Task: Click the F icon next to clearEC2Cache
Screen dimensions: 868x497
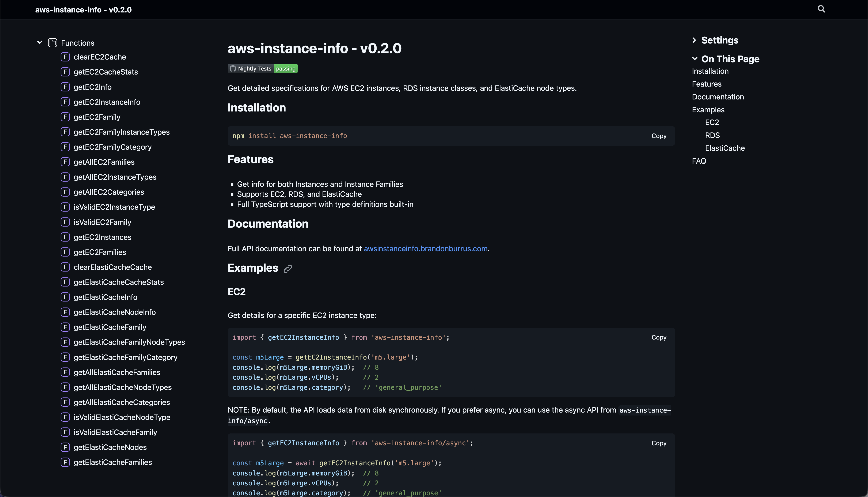Action: click(65, 57)
